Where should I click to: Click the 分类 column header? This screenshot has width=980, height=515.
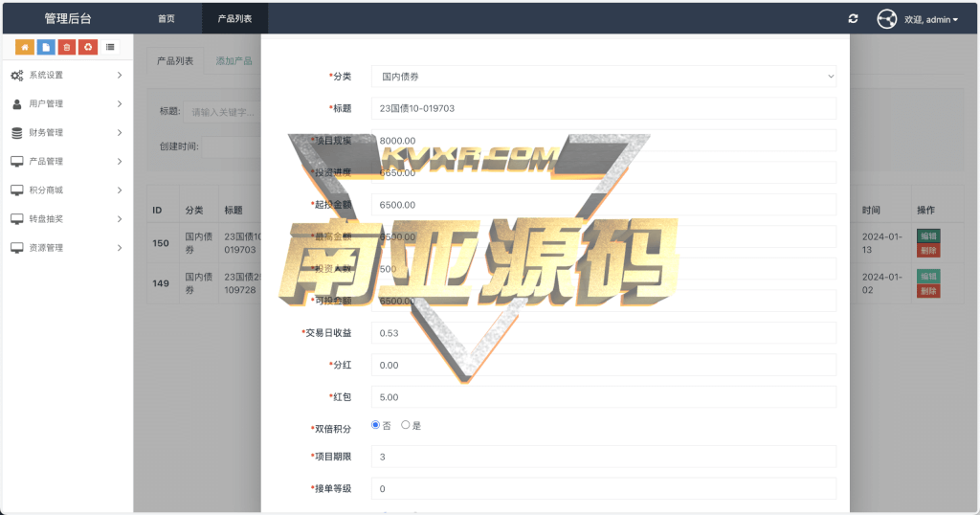[193, 210]
